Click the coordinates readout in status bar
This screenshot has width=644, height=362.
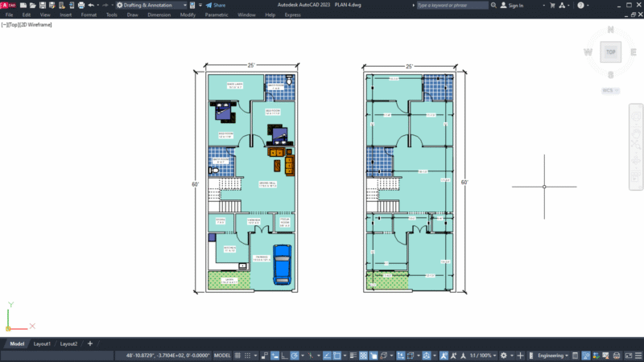(x=167, y=356)
